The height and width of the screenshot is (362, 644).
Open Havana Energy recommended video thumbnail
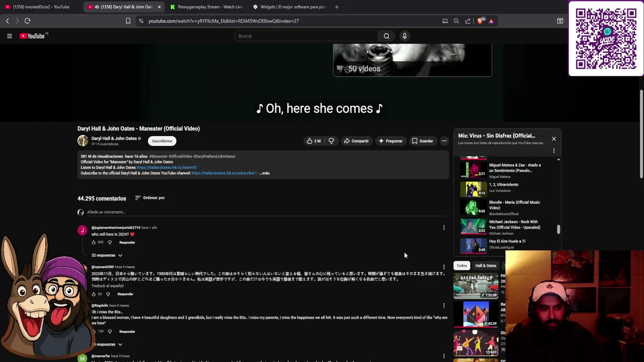476,286
